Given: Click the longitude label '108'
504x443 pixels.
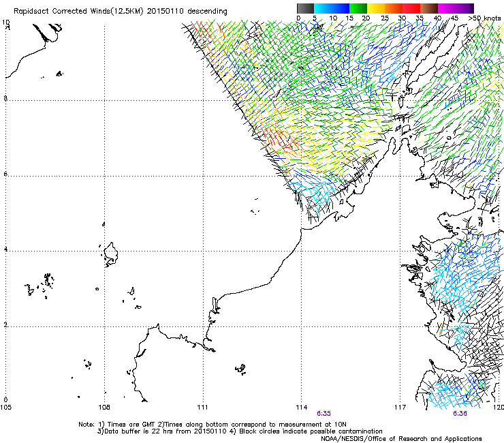Looking at the screenshot, I should tap(104, 408).
